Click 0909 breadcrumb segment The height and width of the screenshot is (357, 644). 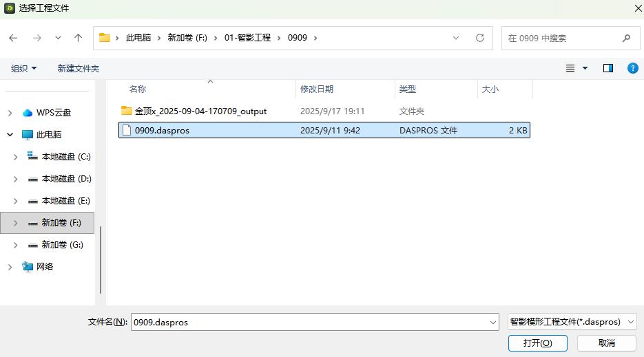[298, 38]
